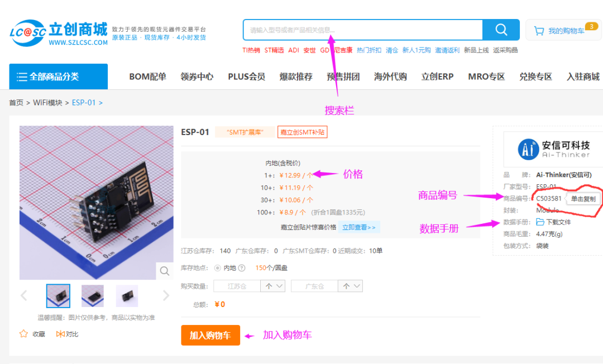Image resolution: width=603 pixels, height=364 pixels.
Task: Select 爆款推荐 in the navigation bar
Action: tap(296, 77)
